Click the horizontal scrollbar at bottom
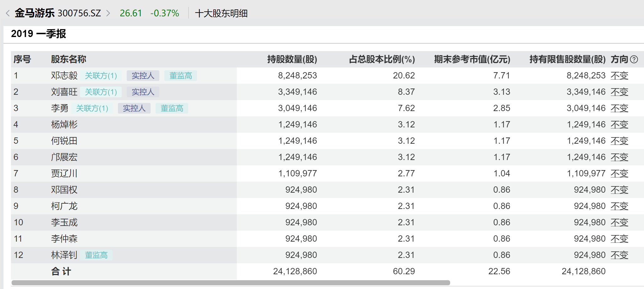This screenshot has width=644, height=289. pyautogui.click(x=231, y=283)
